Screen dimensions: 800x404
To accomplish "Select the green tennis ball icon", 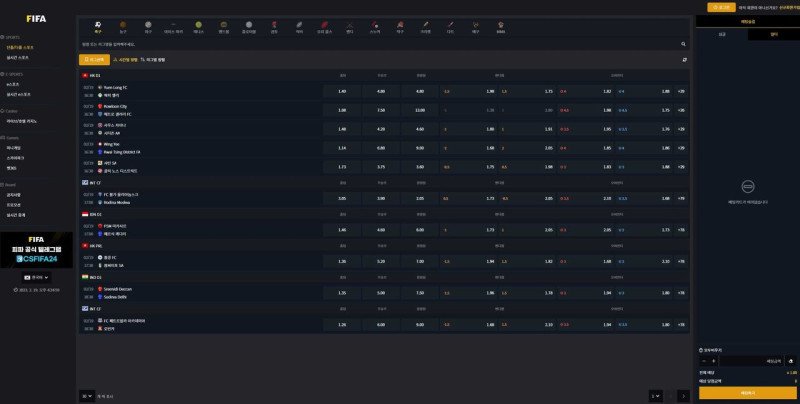I will tap(198, 24).
